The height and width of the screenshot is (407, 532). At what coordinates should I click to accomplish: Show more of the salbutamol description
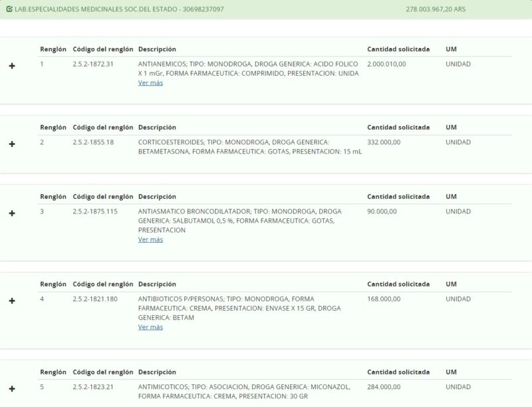point(150,239)
